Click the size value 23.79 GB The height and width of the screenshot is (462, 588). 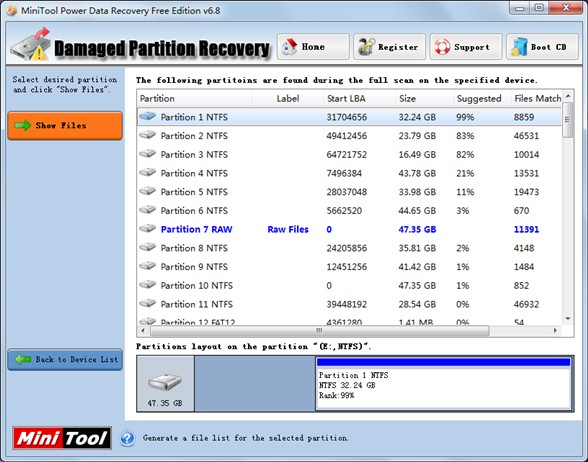pos(417,136)
